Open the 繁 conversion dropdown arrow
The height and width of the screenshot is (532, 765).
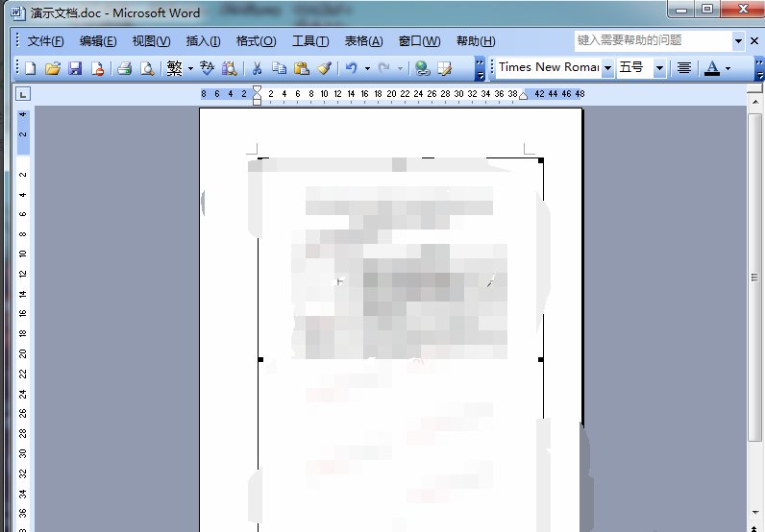pos(190,68)
